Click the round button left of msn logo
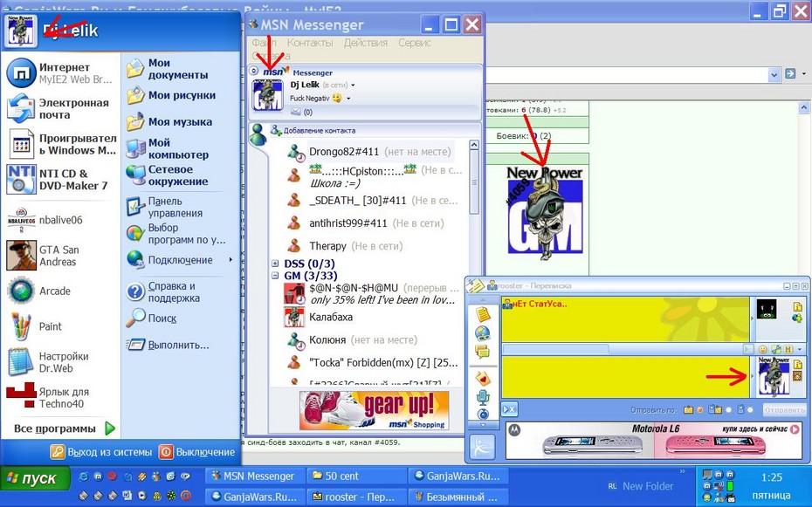The height and width of the screenshot is (507, 812). coord(254,71)
